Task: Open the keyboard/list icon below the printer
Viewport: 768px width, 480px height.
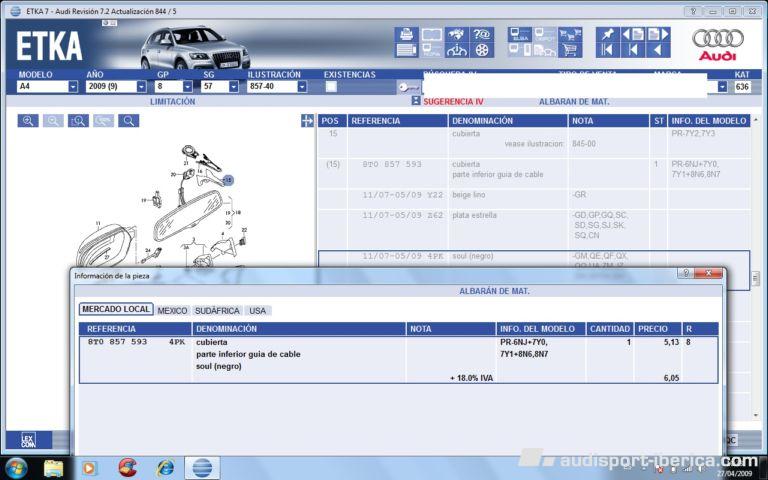Action: (407, 50)
